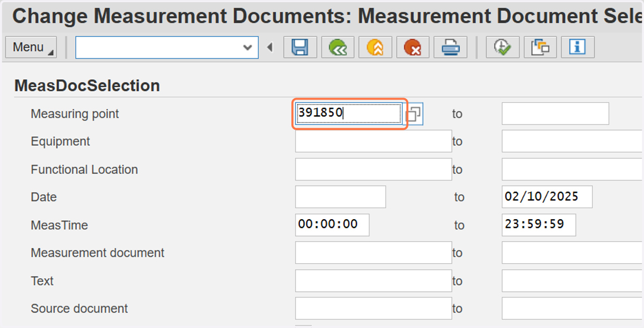Click the Execute clock icon

(x=502, y=48)
